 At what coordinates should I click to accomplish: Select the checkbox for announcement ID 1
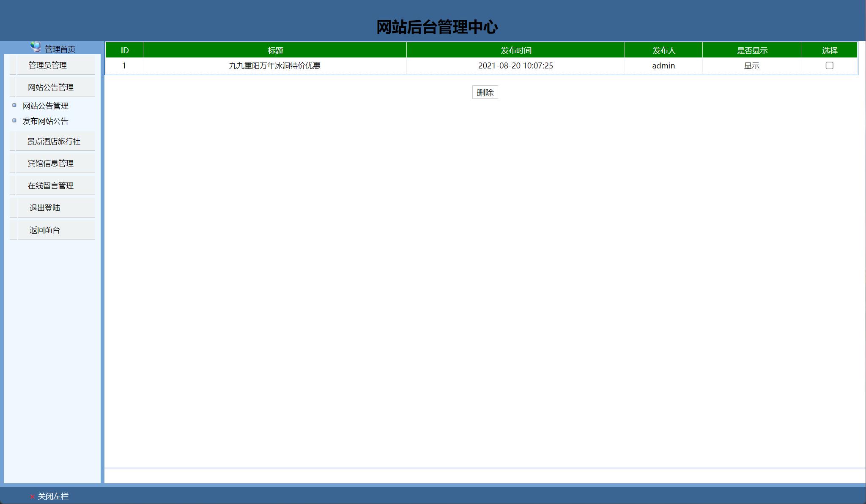point(829,65)
